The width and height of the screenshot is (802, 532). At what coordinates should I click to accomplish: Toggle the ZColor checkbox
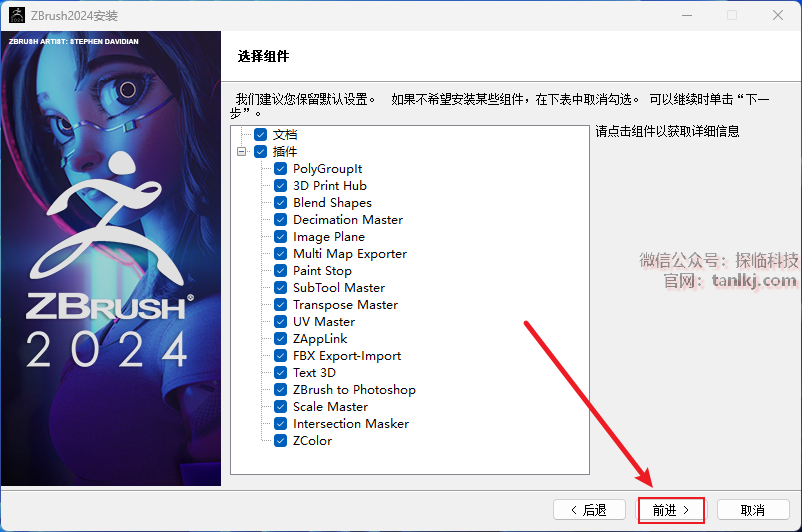click(x=280, y=440)
